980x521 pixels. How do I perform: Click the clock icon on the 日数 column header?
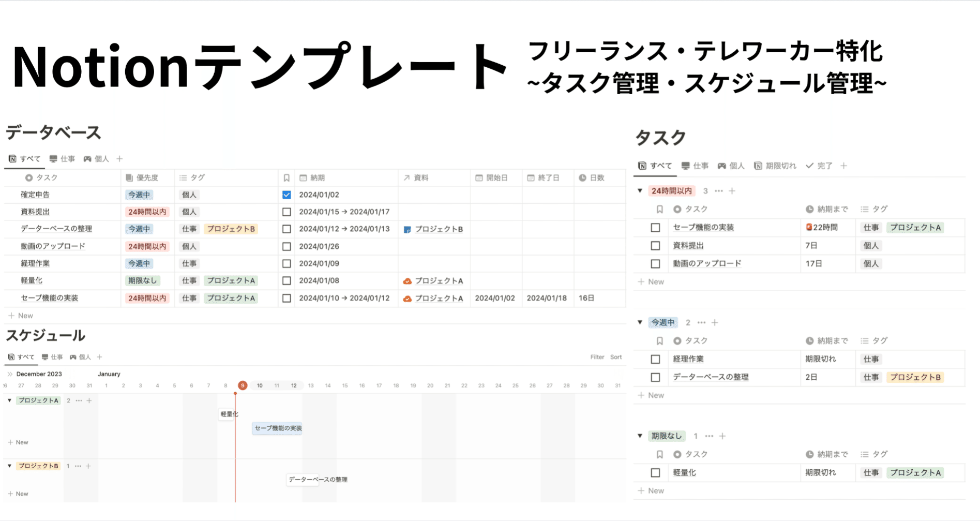(582, 177)
